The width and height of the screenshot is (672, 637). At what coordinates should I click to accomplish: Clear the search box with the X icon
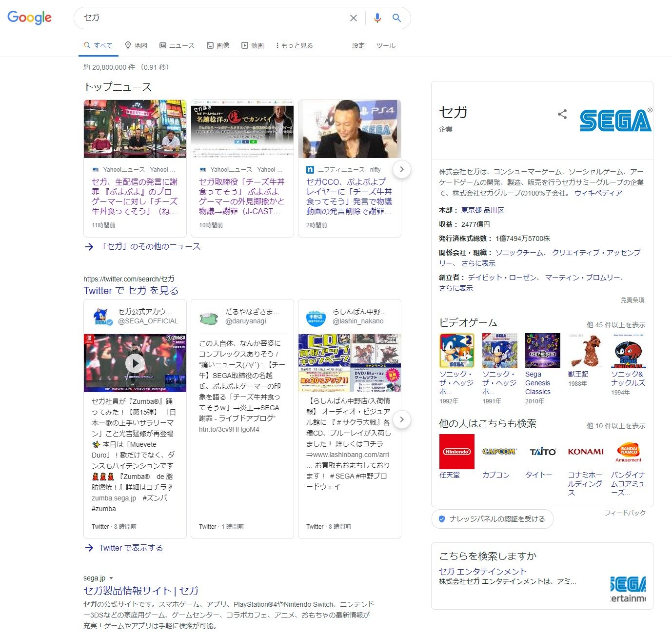coord(354,18)
